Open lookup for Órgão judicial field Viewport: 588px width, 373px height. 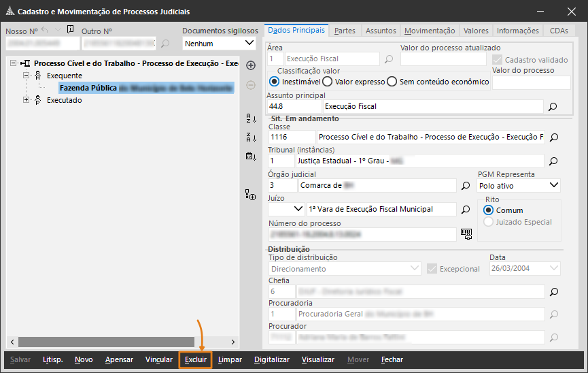click(466, 185)
